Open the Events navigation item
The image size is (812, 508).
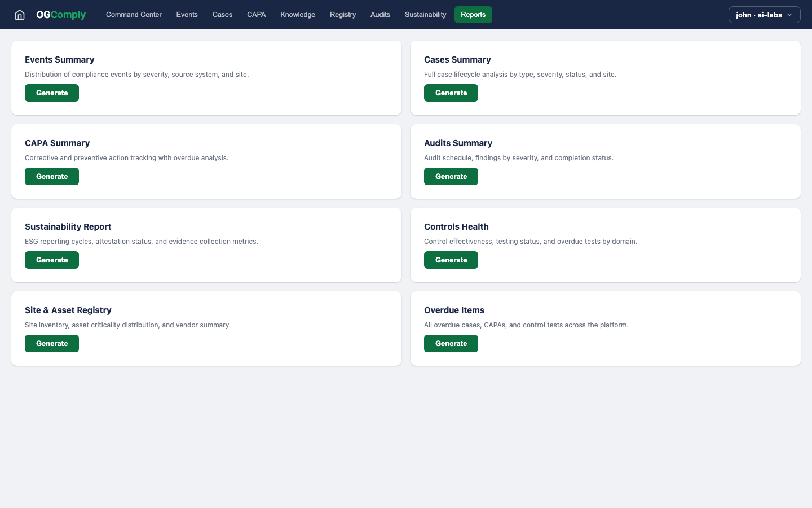coord(187,15)
